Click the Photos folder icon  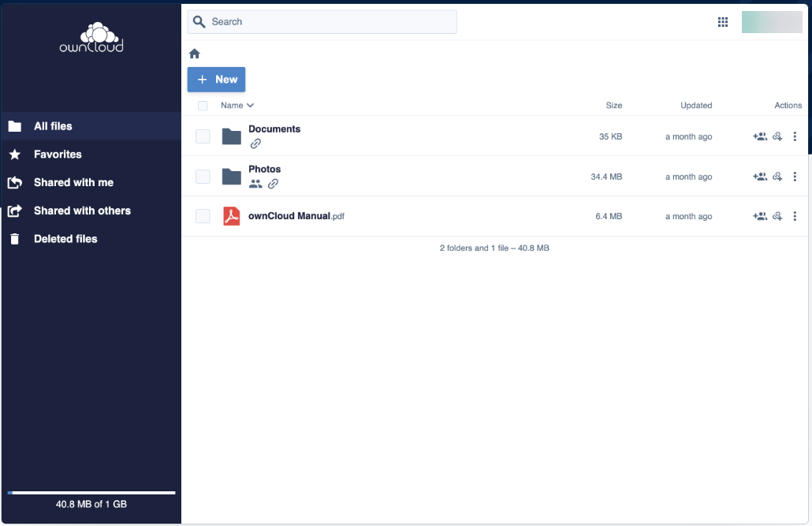click(x=232, y=176)
